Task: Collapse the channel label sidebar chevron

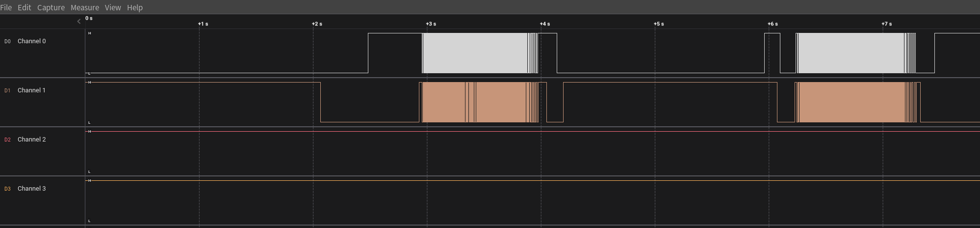Action: [79, 21]
